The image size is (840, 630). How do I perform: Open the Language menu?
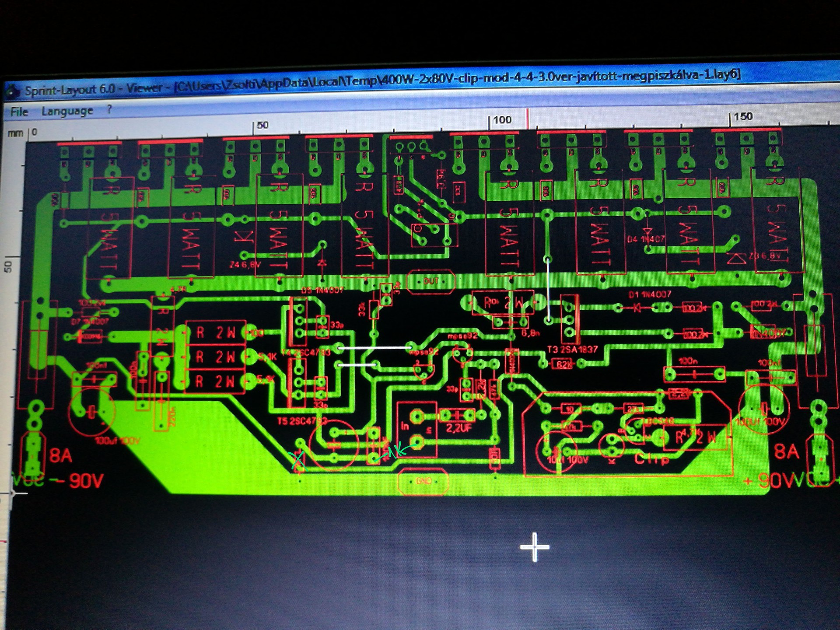tap(67, 111)
